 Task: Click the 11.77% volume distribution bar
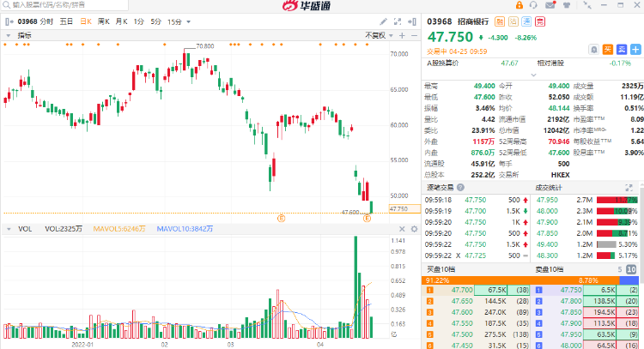[x=617, y=200]
